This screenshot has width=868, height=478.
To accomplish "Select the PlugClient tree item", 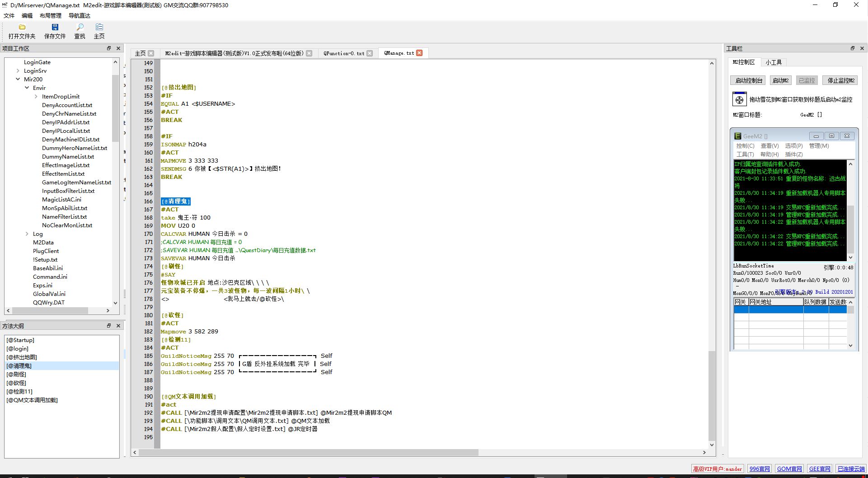I will point(46,251).
